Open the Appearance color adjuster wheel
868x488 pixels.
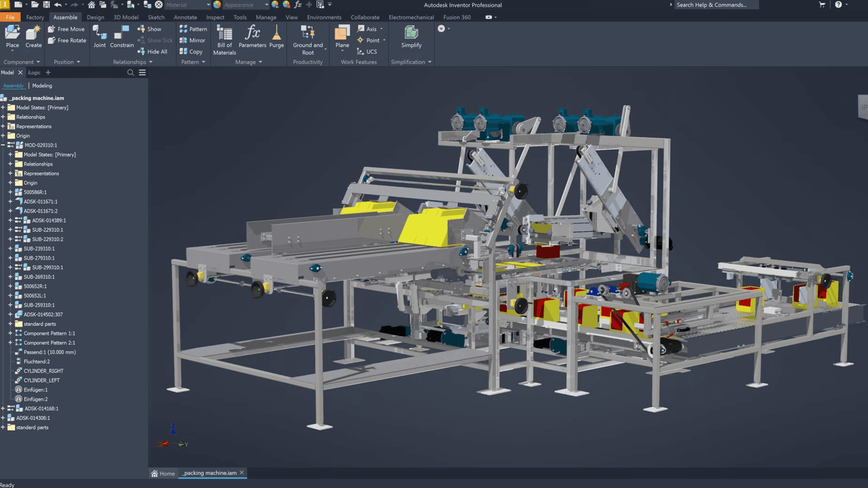[x=275, y=5]
